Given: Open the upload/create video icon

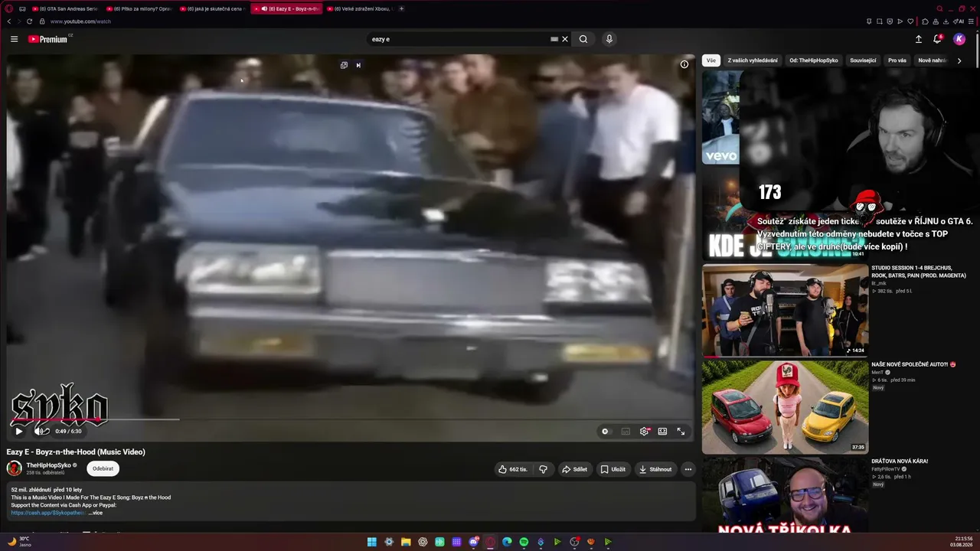Looking at the screenshot, I should pos(919,39).
